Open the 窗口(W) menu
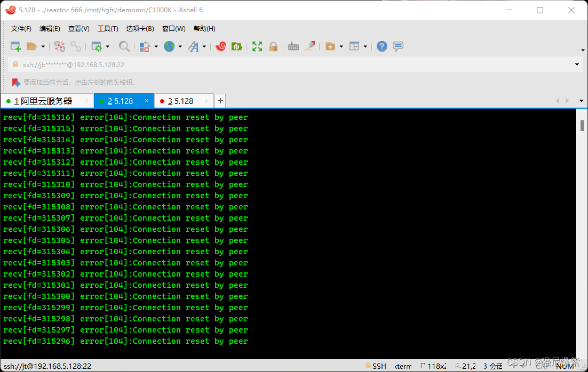Viewport: 588px width, 372px height. pos(173,29)
